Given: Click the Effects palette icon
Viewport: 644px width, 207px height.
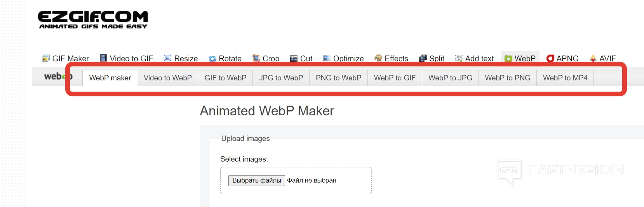Looking at the screenshot, I should tap(378, 58).
